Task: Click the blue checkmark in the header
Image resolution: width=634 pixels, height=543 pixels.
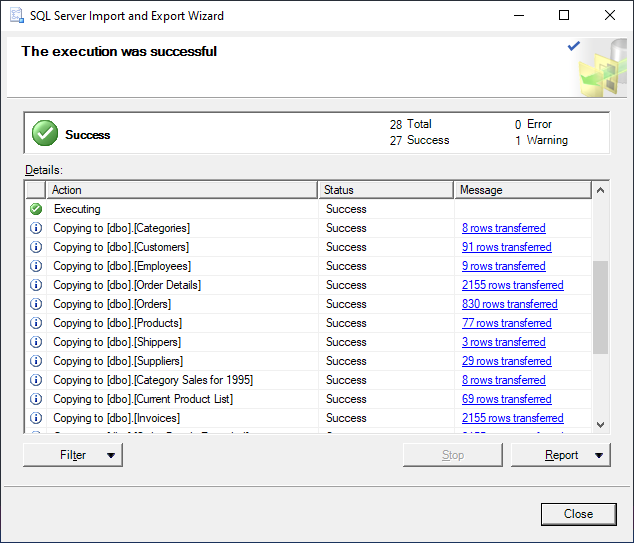Action: (574, 46)
